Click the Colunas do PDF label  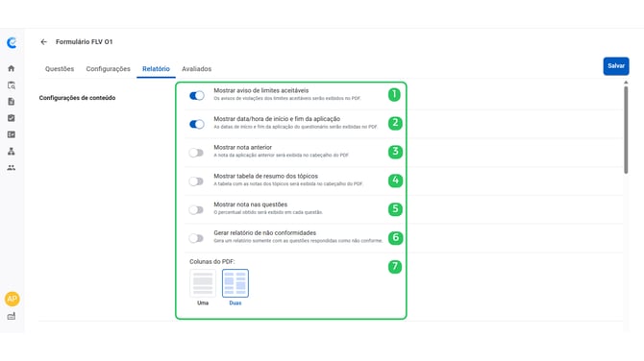pos(211,261)
